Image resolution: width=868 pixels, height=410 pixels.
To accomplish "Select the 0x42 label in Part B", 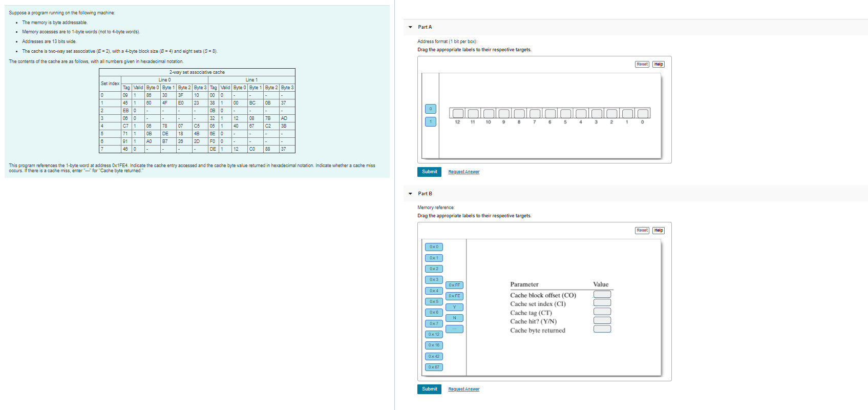I will click(434, 356).
